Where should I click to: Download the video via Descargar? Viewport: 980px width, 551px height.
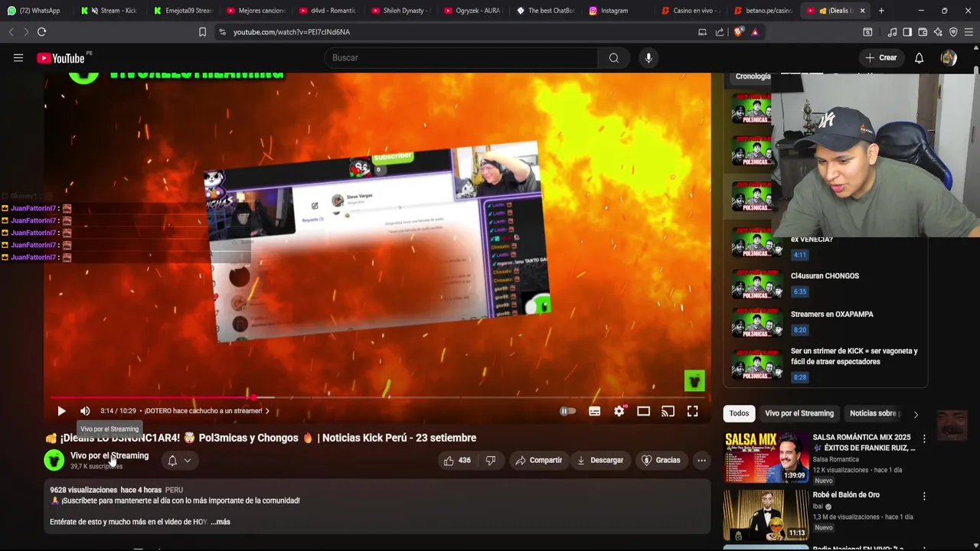(x=600, y=460)
